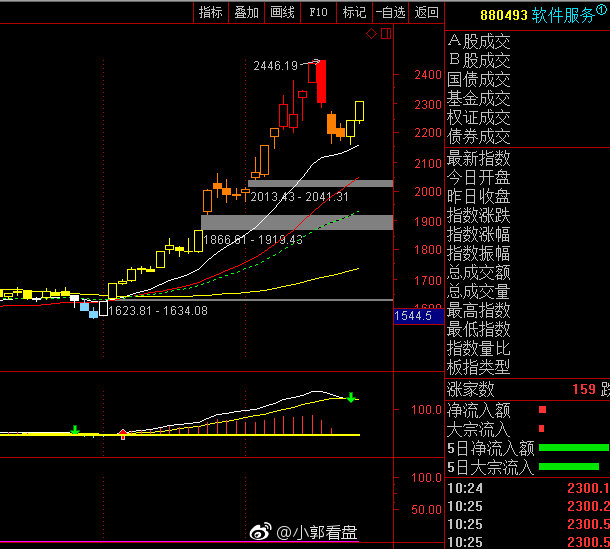
Task: Click the 1623.81 - 1634.08 gap label
Action: point(158,311)
